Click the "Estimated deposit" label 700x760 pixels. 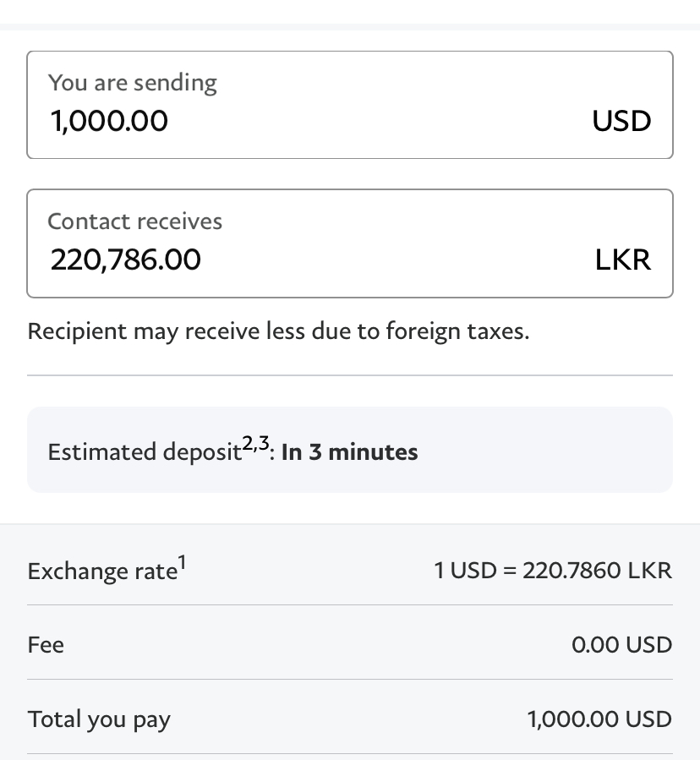(145, 451)
